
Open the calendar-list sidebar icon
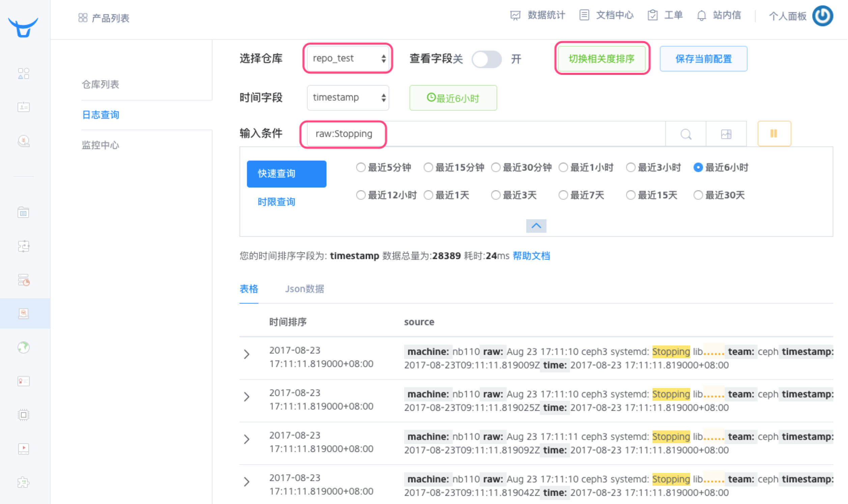coord(23,212)
